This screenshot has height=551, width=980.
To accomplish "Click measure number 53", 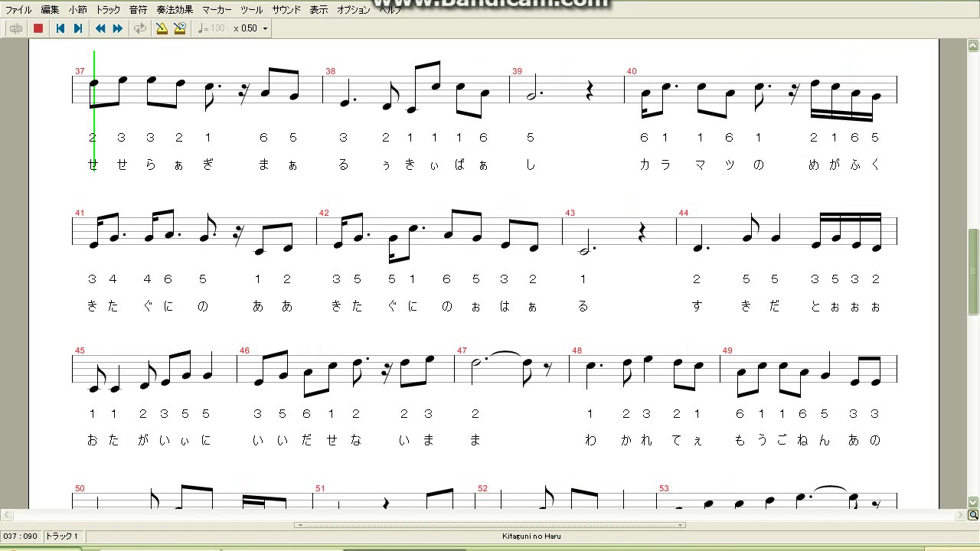I will (x=664, y=488).
